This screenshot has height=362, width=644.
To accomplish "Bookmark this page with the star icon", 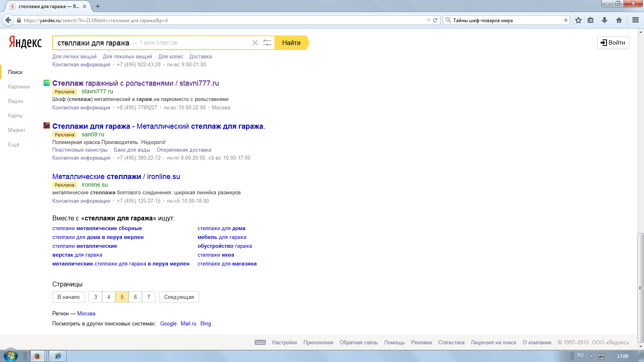I will (x=578, y=20).
